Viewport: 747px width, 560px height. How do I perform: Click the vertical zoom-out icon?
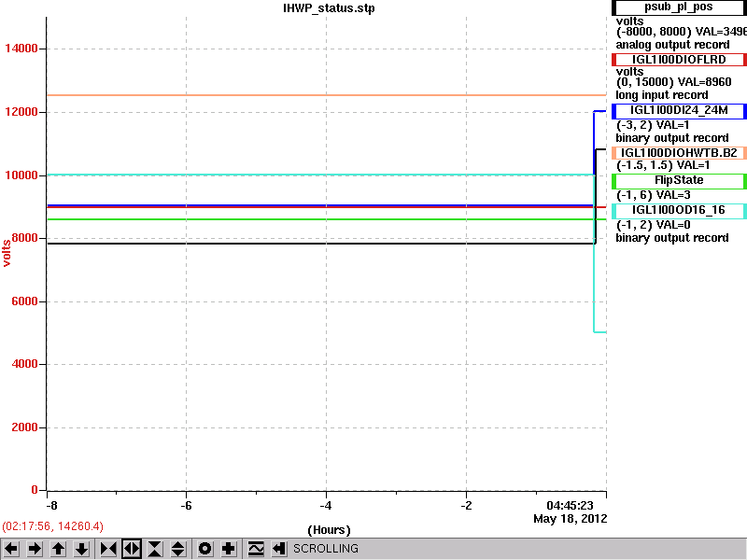(178, 549)
